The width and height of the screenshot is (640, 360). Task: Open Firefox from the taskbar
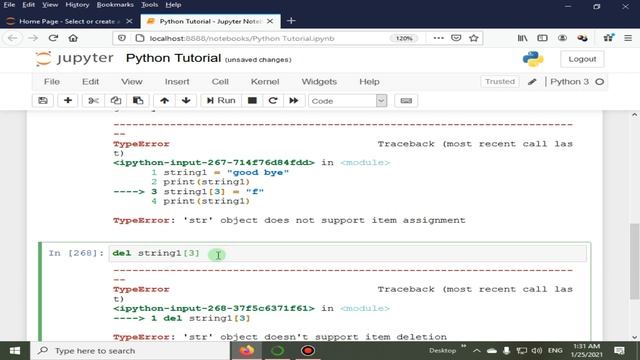[247, 351]
